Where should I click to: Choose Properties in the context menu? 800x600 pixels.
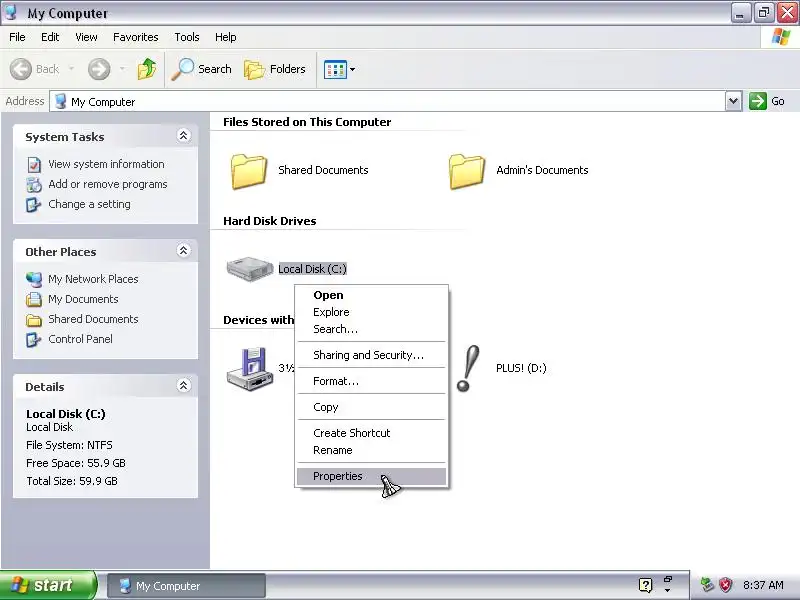(x=371, y=477)
